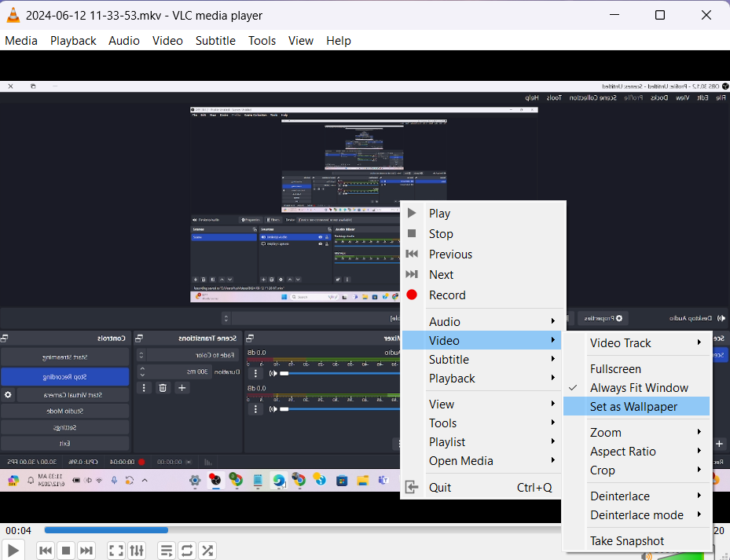This screenshot has width=730, height=560.
Task: Choose Take Snapshot from the Video submenu
Action: (626, 541)
